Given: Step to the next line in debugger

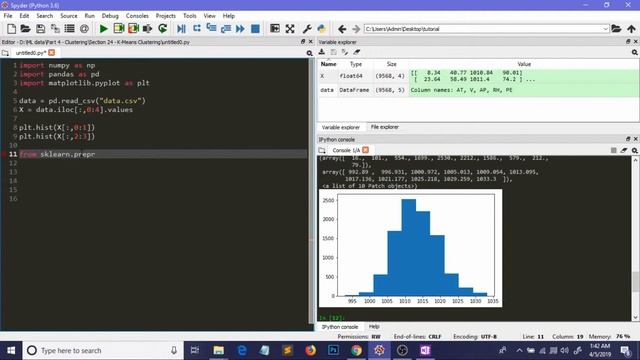Looking at the screenshot, I should pyautogui.click(x=197, y=29).
